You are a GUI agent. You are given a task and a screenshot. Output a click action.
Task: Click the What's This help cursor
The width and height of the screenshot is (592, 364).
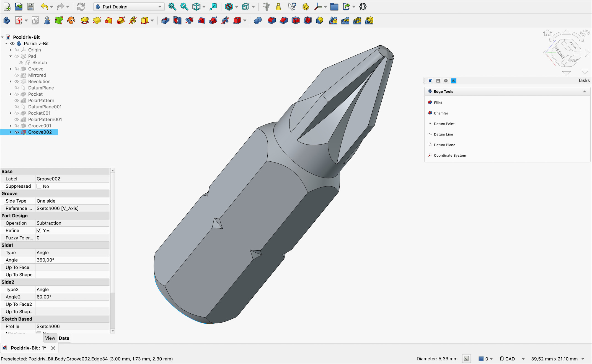pos(292,7)
